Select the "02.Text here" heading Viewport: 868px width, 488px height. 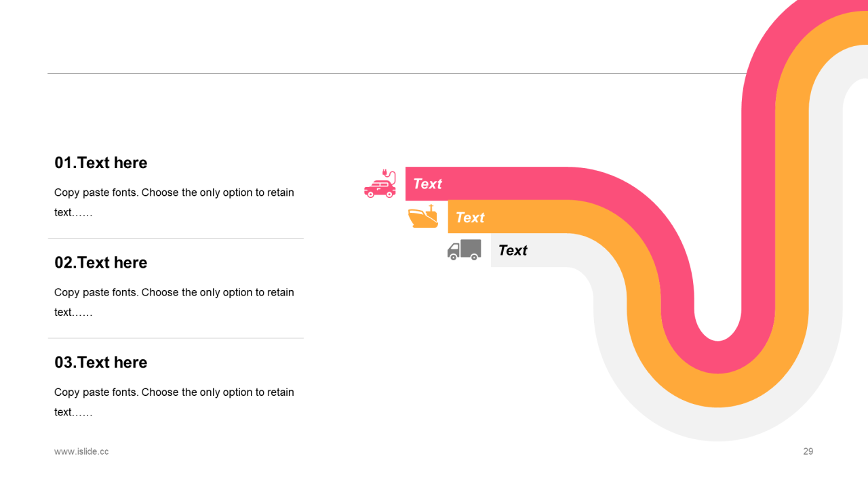tap(101, 262)
